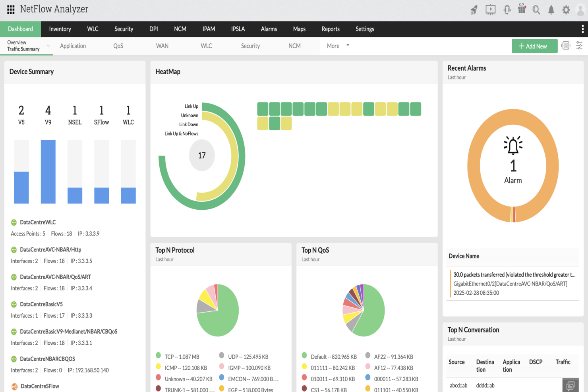The width and height of the screenshot is (588, 392).
Task: Open the apps grid launcher icon
Action: (11, 9)
